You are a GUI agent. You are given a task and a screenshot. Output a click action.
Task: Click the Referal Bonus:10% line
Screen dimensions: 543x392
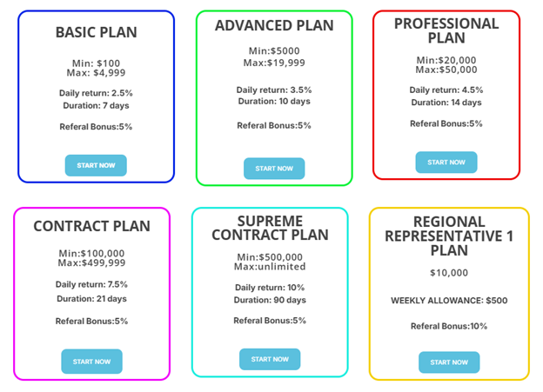pos(449,326)
